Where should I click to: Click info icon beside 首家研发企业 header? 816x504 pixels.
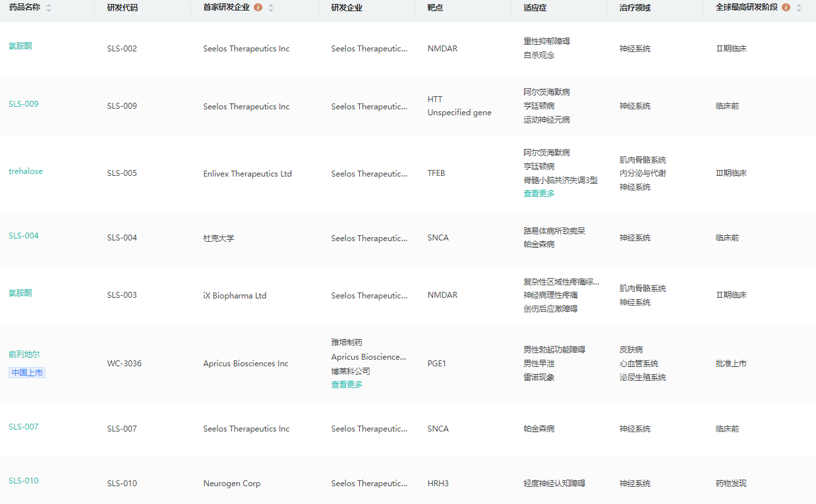click(258, 8)
